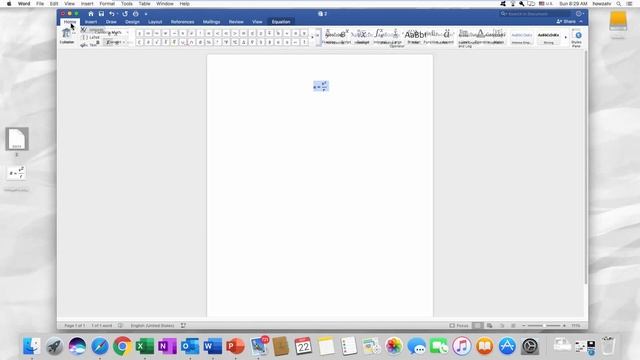The image size is (640, 360).
Task: Open the Help menu
Action: pos(184,4)
